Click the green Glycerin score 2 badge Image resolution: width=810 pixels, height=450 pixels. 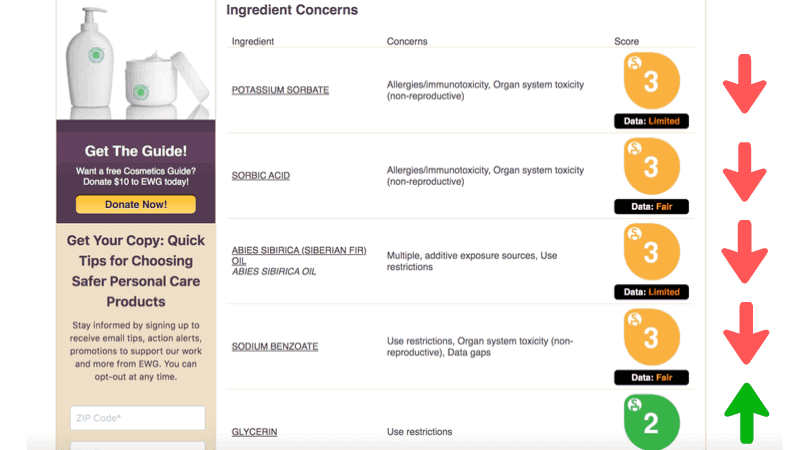(x=651, y=422)
